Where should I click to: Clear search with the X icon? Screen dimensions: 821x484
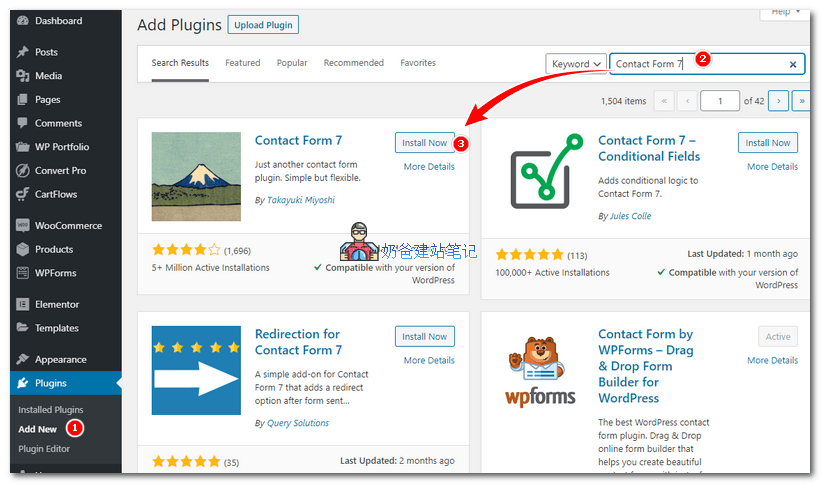793,64
